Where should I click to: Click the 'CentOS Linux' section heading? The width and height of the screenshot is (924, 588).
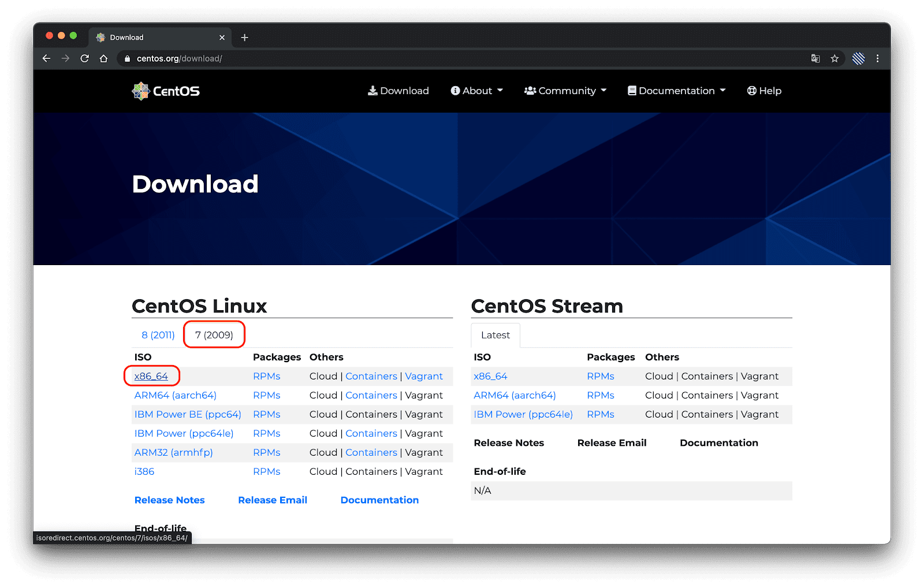(199, 306)
